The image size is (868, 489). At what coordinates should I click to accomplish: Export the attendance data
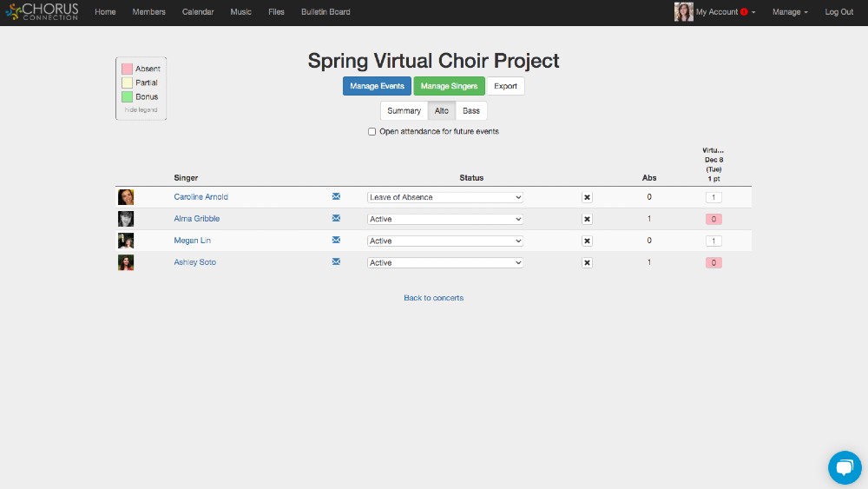point(505,86)
